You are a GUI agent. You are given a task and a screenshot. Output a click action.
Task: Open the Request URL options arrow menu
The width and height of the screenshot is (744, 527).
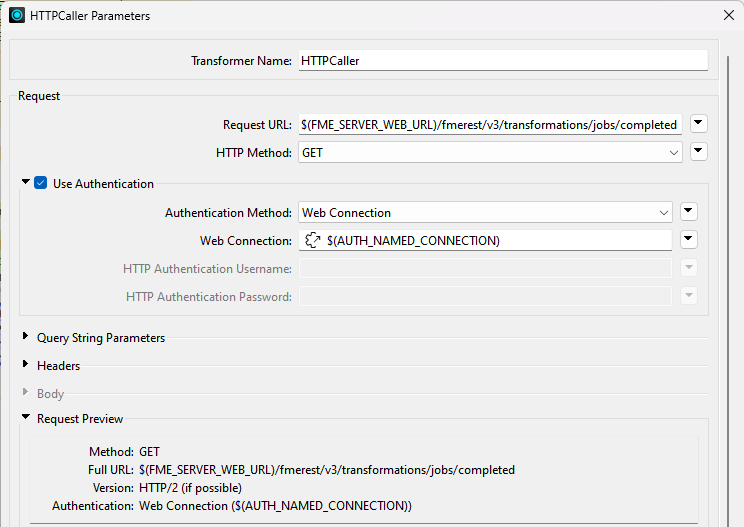[698, 123]
